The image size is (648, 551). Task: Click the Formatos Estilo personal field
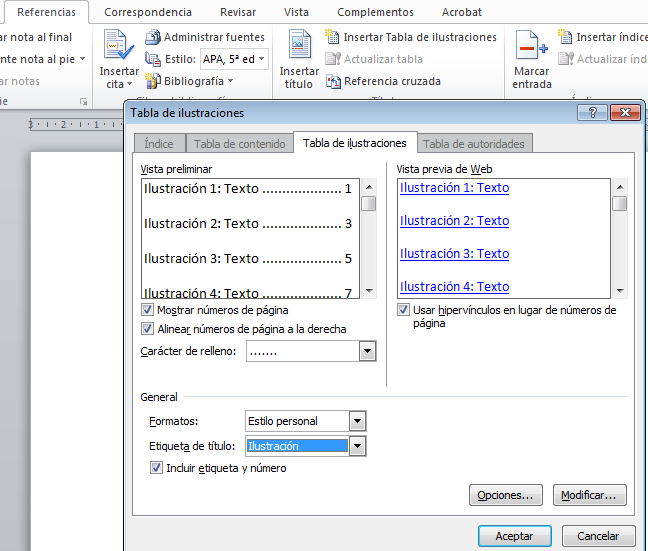[x=297, y=421]
